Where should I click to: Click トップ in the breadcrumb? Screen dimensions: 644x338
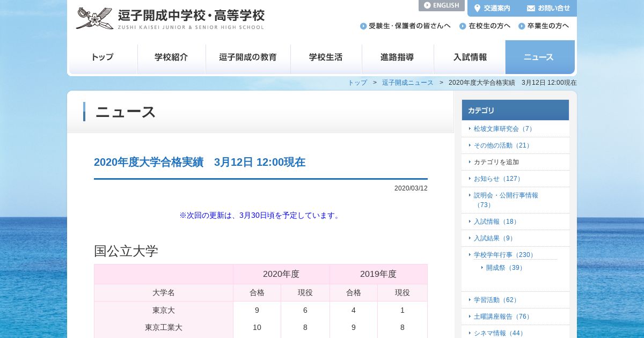[x=357, y=83]
